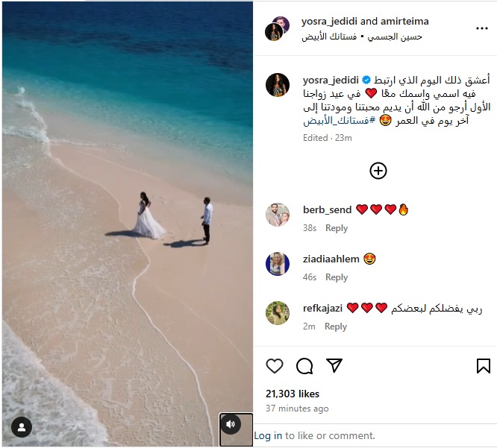Image resolution: width=497 pixels, height=448 pixels.
Task: Reply to ziadiaahlem comment
Action: pos(337,277)
